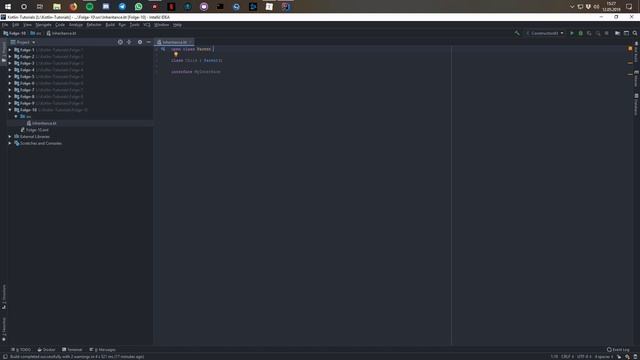
Task: Click src in the breadcrumb bar
Action: click(x=36, y=33)
